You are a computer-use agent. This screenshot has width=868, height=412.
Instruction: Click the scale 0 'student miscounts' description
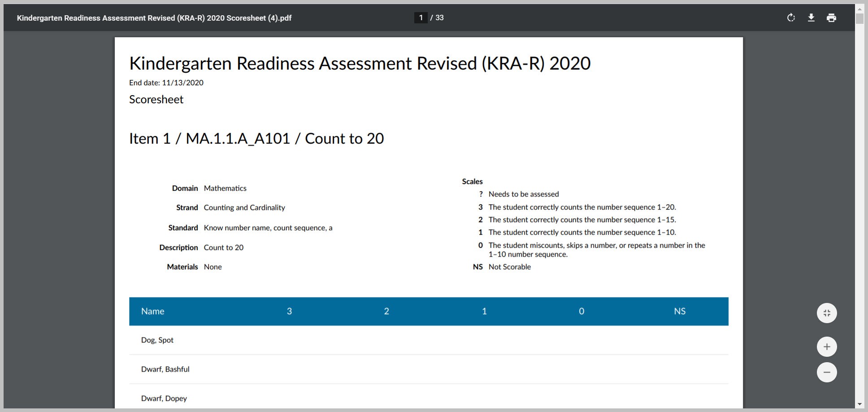[597, 250]
